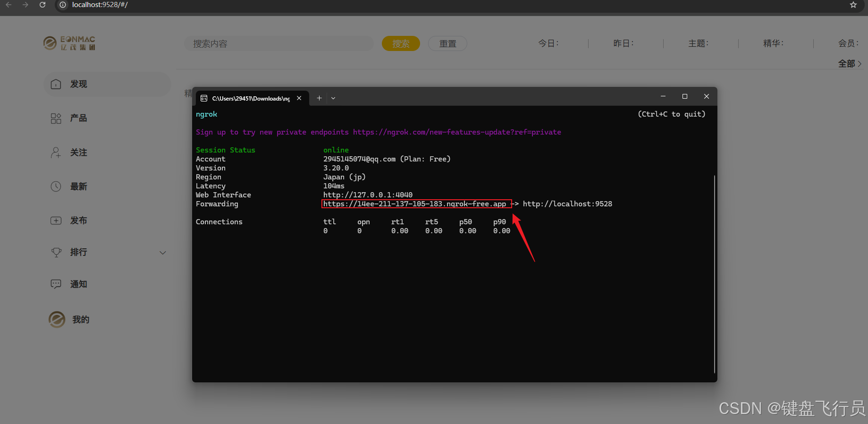
Task: Open the 产品 grid icon in the sidebar
Action: (x=56, y=118)
